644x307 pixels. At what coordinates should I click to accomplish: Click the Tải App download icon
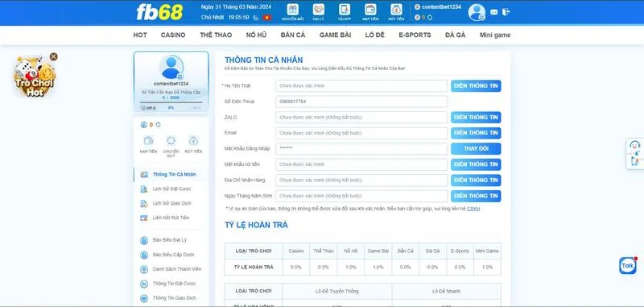(x=345, y=12)
